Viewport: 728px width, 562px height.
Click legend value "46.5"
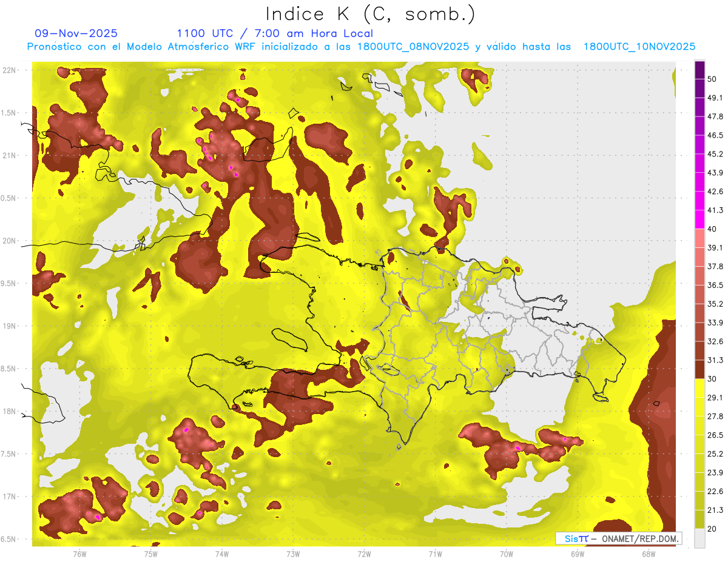(x=715, y=135)
